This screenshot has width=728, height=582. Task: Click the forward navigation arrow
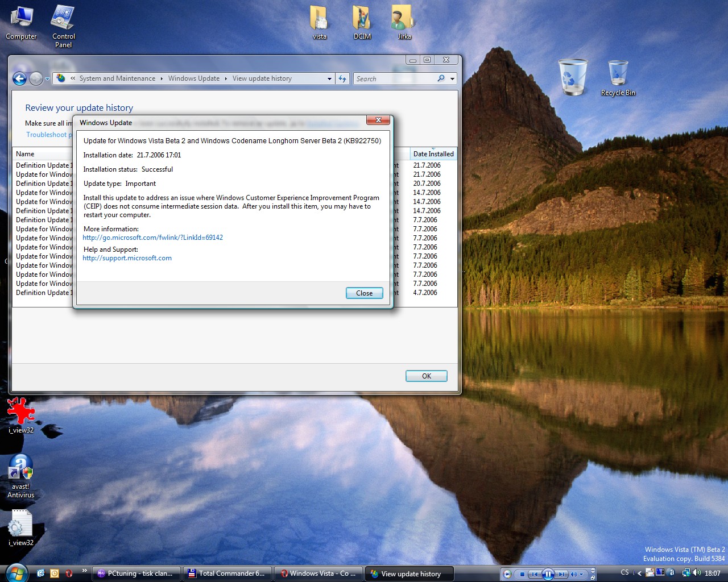coord(36,78)
